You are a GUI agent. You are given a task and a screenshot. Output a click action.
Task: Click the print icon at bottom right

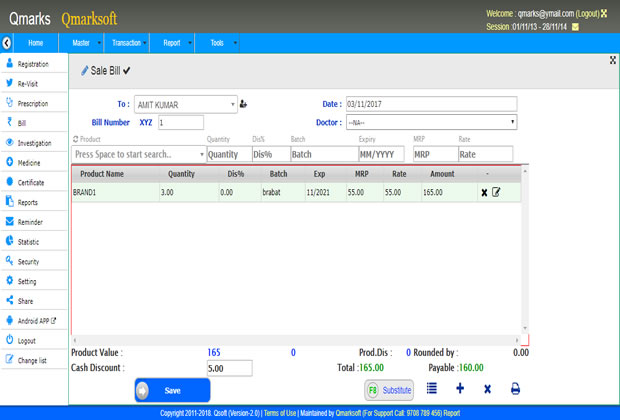pos(515,389)
